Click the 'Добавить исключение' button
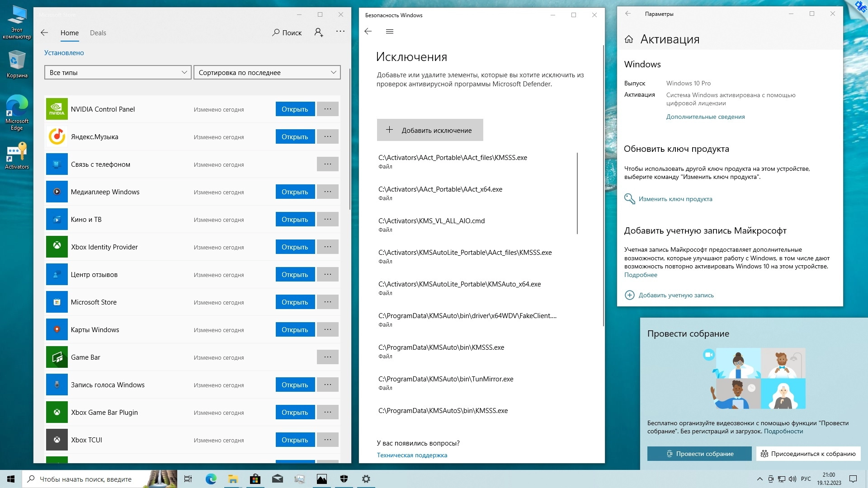The image size is (868, 488). click(430, 130)
